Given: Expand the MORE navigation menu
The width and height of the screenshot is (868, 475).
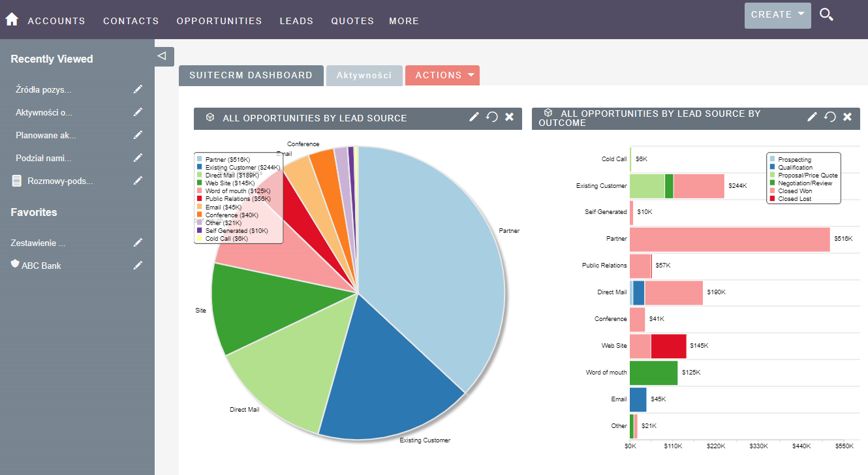Looking at the screenshot, I should (403, 21).
